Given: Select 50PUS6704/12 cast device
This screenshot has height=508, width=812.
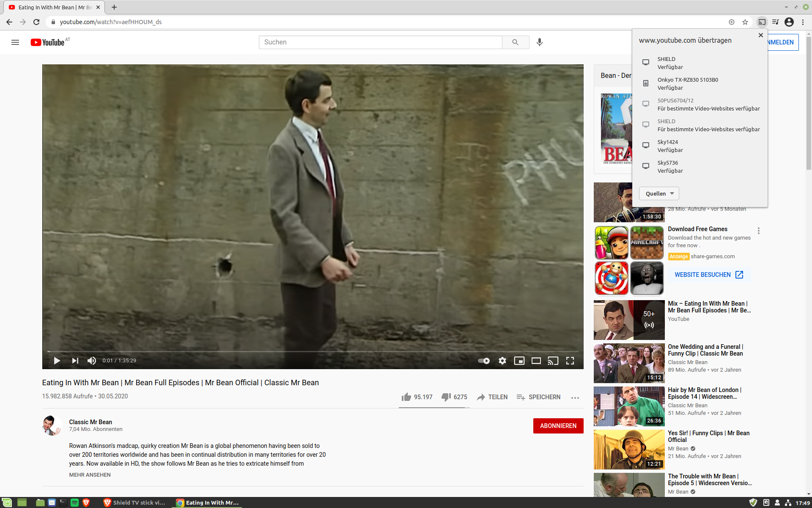Looking at the screenshot, I should pos(700,105).
